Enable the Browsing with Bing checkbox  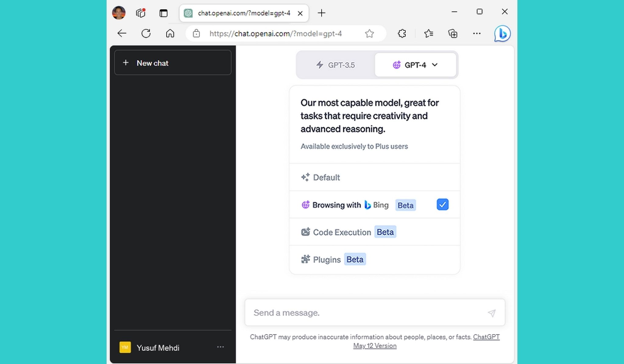tap(442, 204)
